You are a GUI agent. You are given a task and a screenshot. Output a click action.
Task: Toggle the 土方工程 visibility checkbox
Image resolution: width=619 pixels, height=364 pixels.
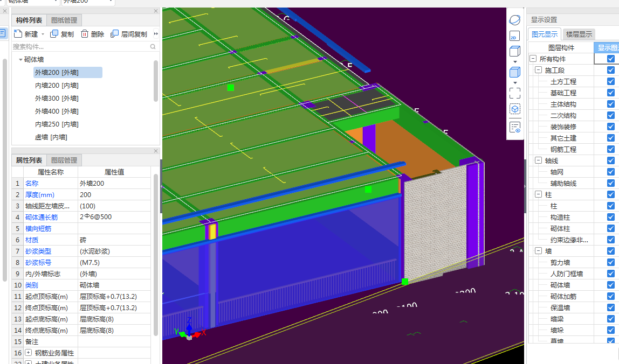pyautogui.click(x=611, y=81)
